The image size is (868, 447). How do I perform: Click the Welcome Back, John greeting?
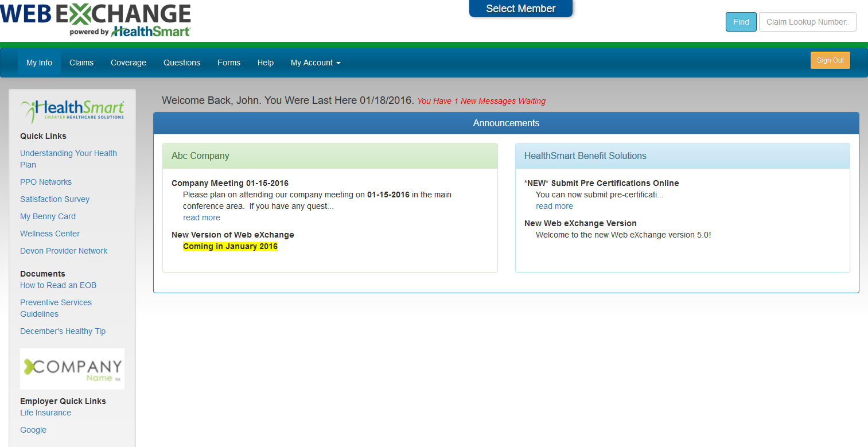288,100
